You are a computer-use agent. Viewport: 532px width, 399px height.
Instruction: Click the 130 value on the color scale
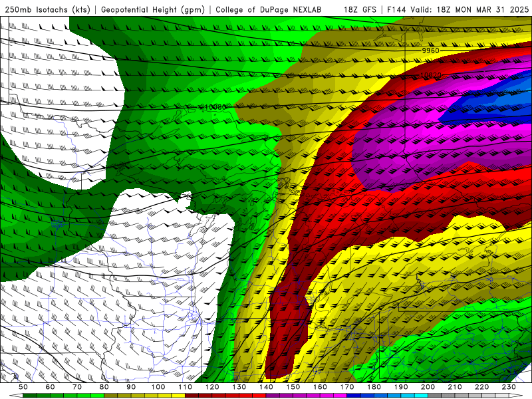tap(239, 387)
